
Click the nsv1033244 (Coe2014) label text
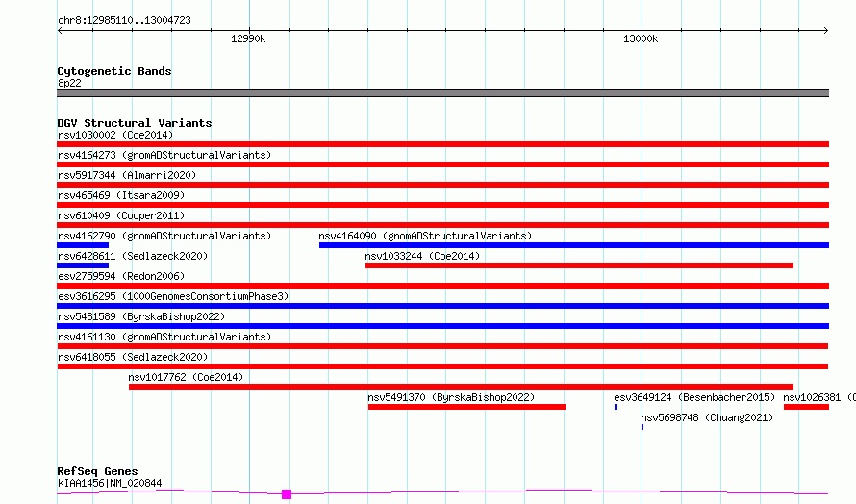pos(422,256)
